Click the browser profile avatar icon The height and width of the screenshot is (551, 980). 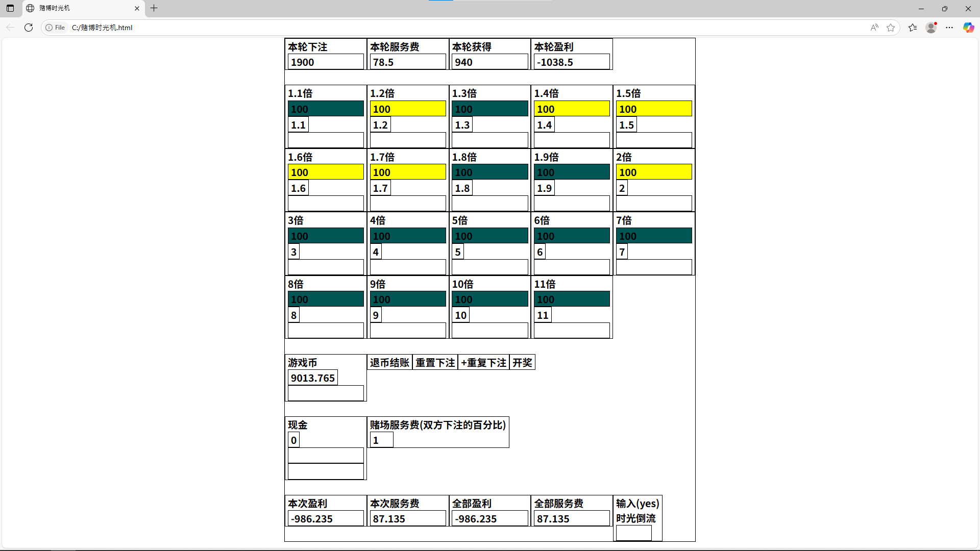tap(931, 28)
